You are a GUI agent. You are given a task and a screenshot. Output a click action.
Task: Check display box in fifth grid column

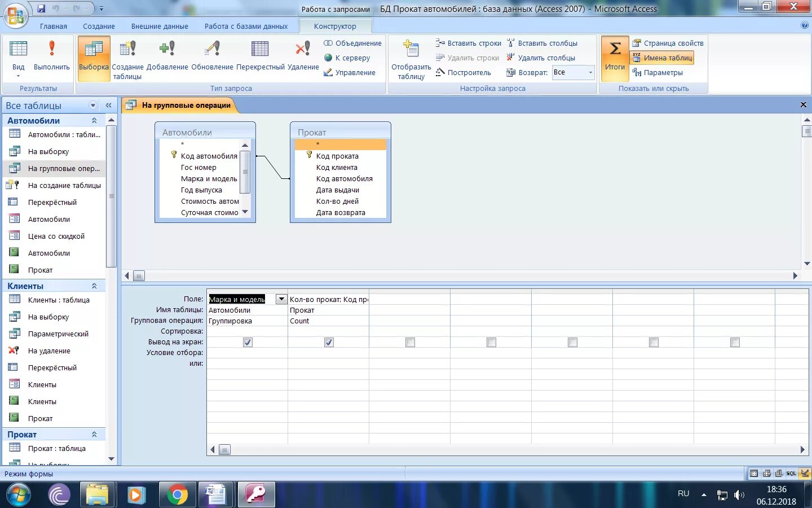(572, 342)
